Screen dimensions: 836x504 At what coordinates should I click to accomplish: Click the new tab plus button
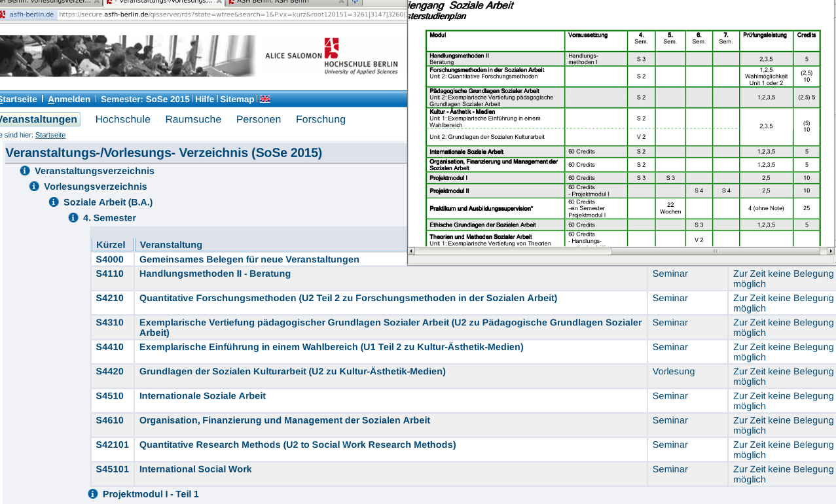click(355, 2)
